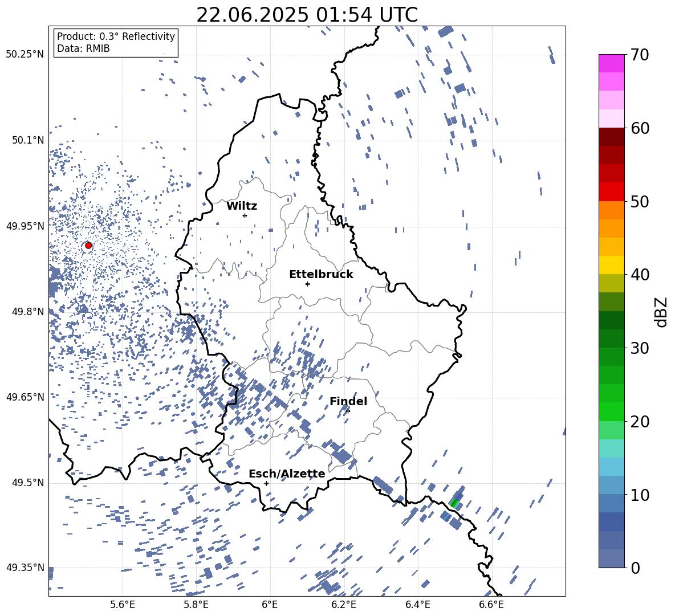
Task: Click the 50.25°N latitude label
Action: [x=25, y=55]
